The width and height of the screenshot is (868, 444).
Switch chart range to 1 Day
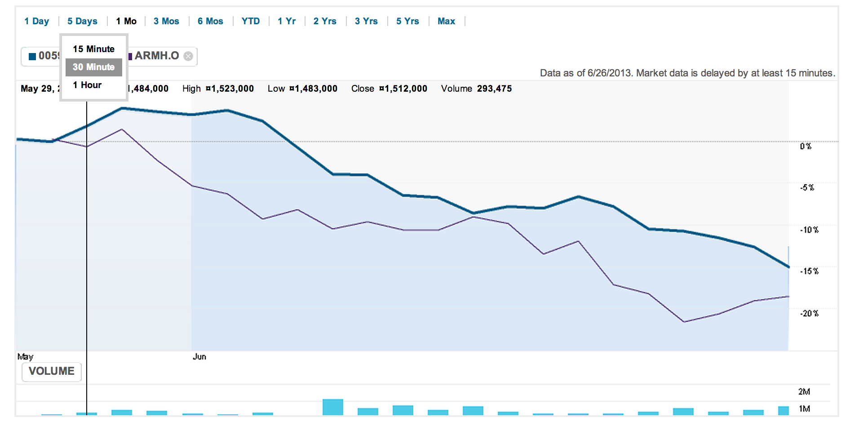coord(36,21)
